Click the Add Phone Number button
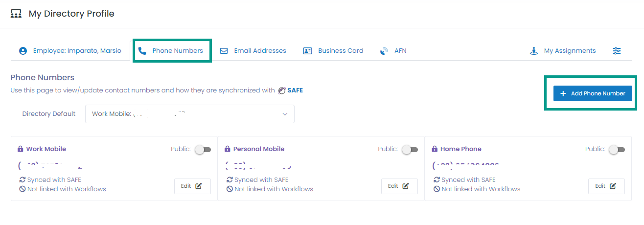The width and height of the screenshot is (644, 225). tap(593, 93)
